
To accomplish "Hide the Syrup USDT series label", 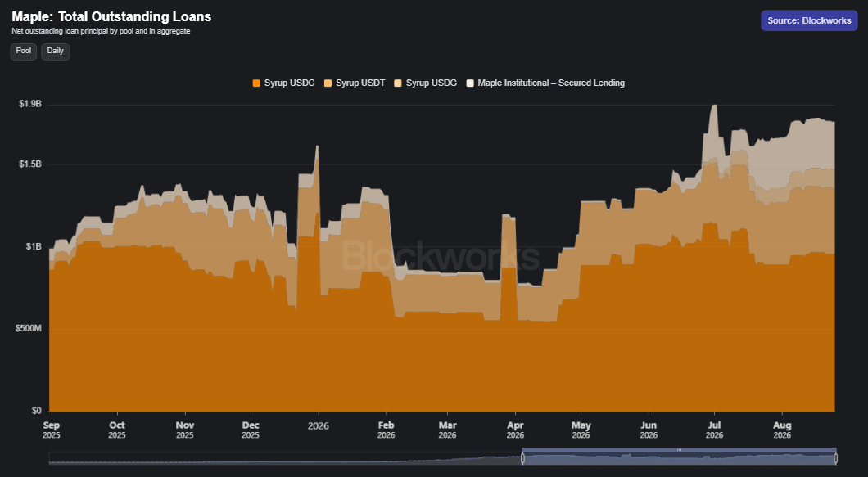I will tap(360, 83).
